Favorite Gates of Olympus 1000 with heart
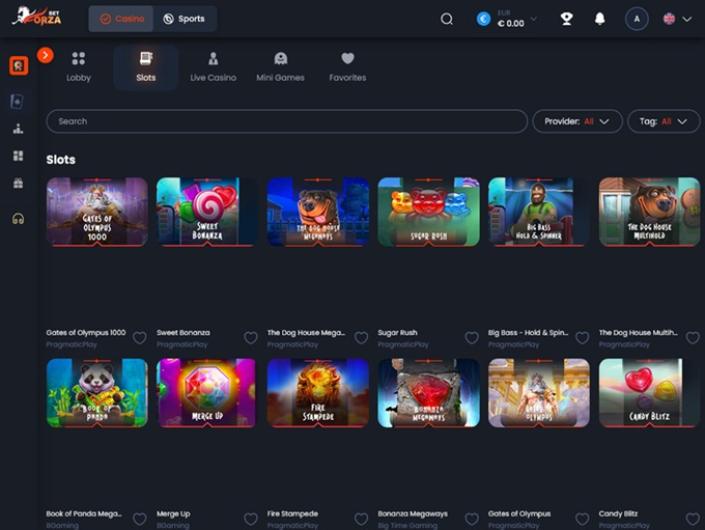The width and height of the screenshot is (705, 530). (x=140, y=338)
